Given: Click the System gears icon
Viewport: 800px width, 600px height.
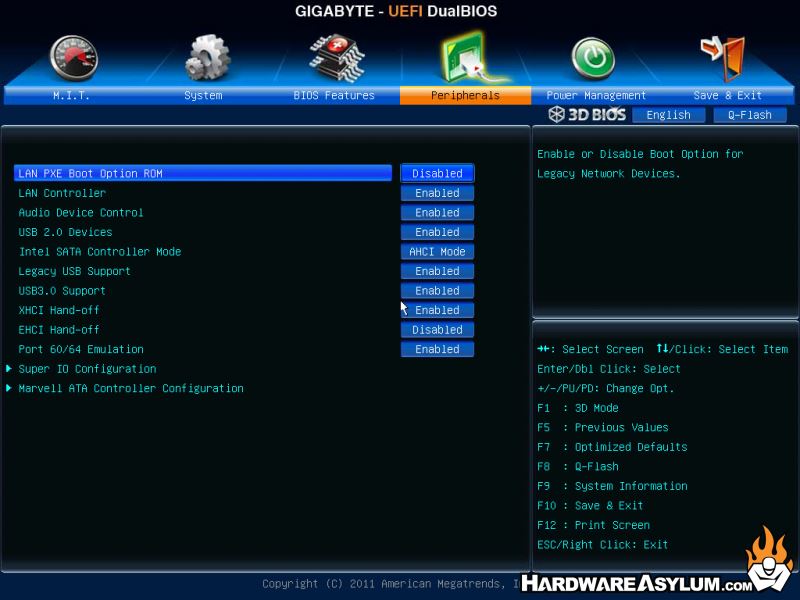Looking at the screenshot, I should (x=207, y=57).
